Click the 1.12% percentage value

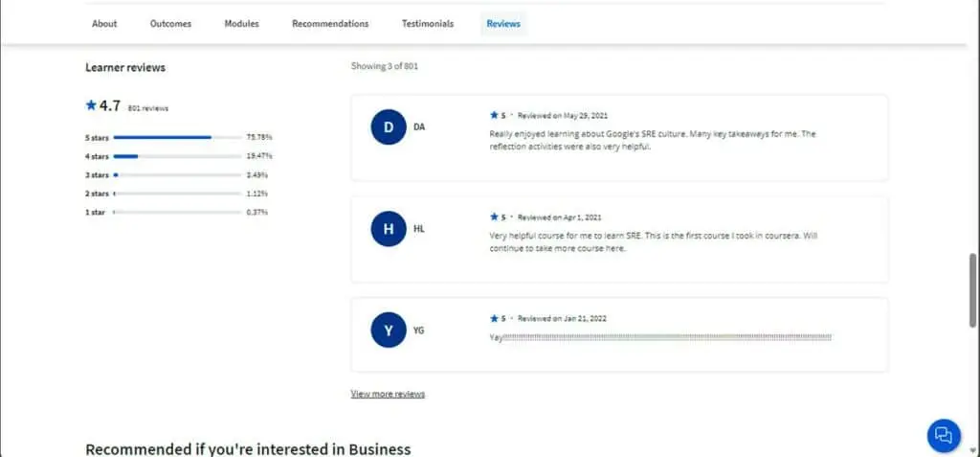click(256, 194)
